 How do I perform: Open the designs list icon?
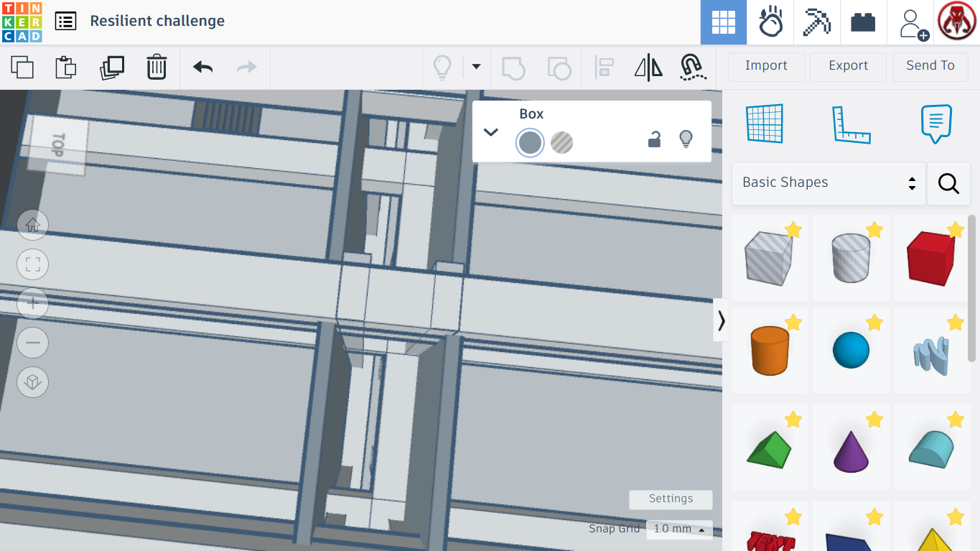tap(65, 21)
